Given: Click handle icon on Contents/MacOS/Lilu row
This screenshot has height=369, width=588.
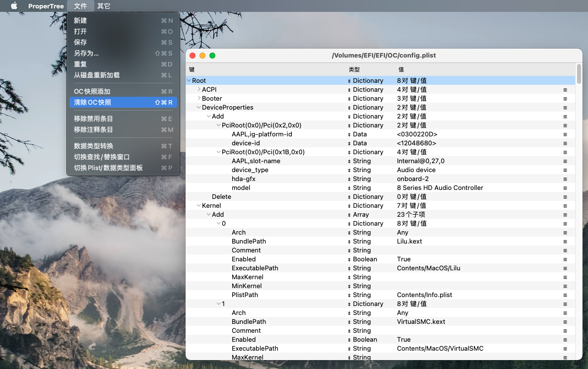Looking at the screenshot, I should click(x=565, y=268).
